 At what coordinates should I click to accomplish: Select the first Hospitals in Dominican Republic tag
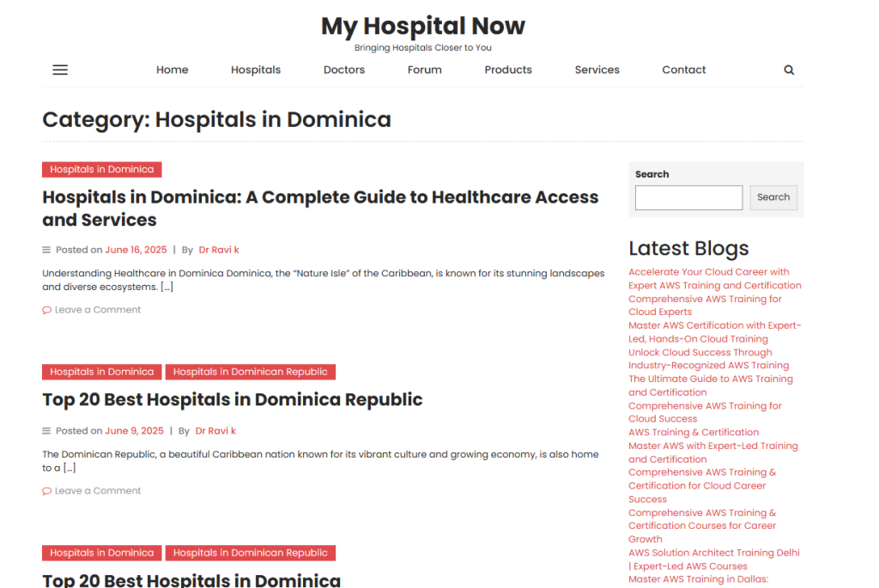point(250,372)
